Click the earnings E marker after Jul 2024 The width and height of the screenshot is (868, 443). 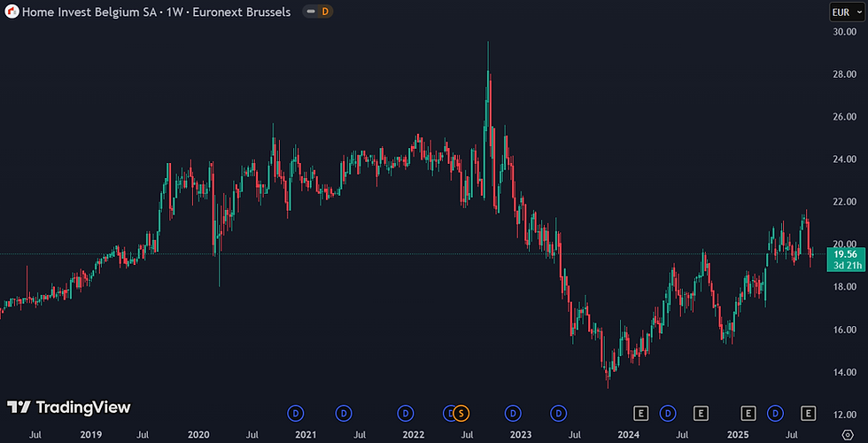point(701,413)
